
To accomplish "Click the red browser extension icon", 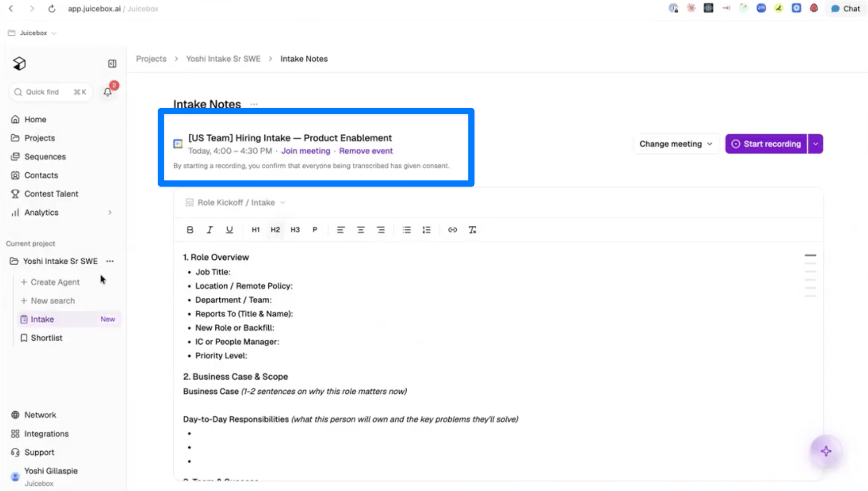I will coord(814,8).
